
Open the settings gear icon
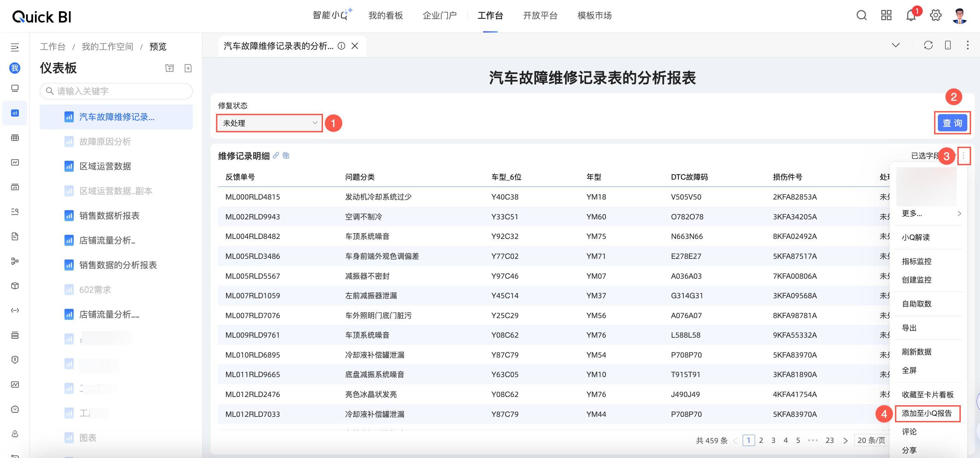(935, 15)
